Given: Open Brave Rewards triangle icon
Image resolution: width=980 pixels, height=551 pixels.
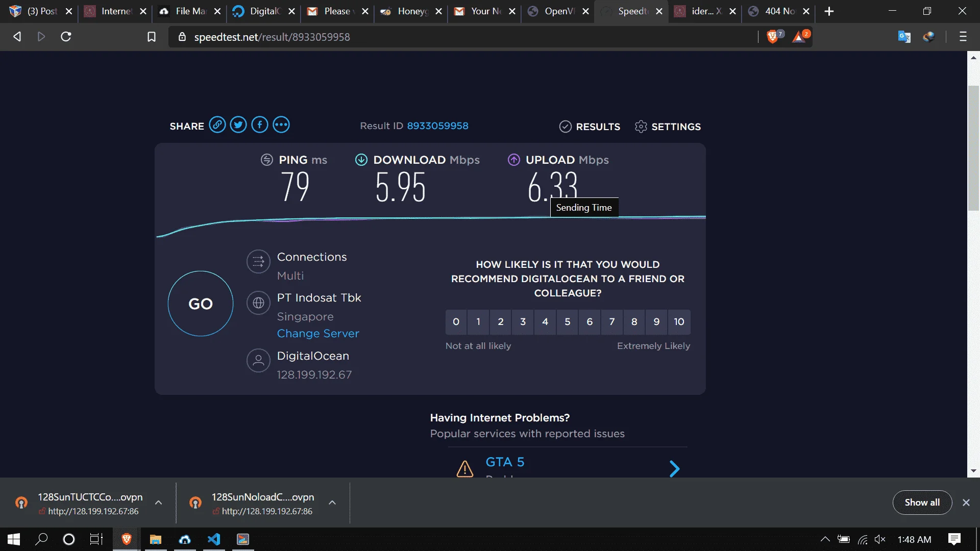Looking at the screenshot, I should pos(800,37).
